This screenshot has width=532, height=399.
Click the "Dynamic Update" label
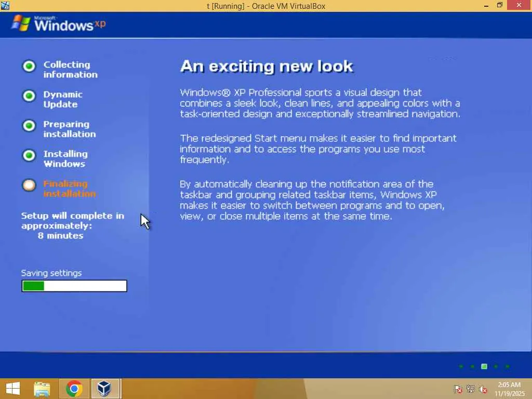click(x=63, y=99)
